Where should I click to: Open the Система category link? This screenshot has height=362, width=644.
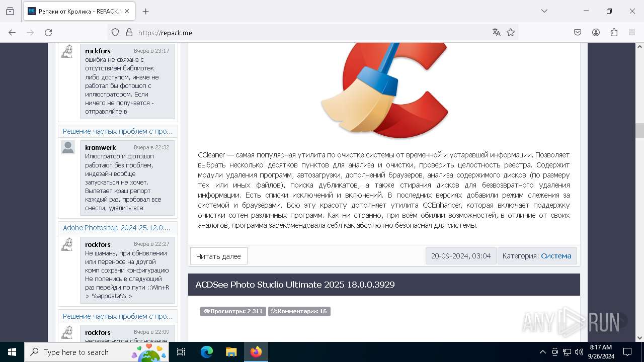(x=556, y=256)
